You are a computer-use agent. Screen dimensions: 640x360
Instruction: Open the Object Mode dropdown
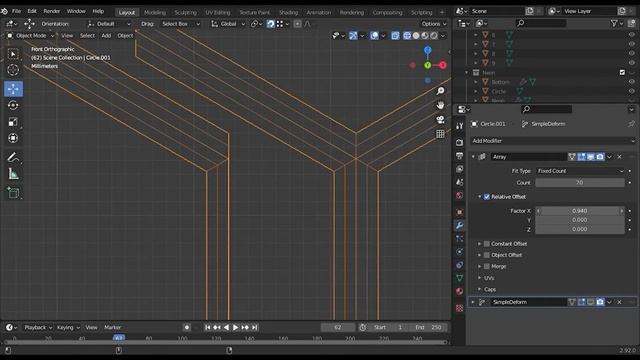31,36
